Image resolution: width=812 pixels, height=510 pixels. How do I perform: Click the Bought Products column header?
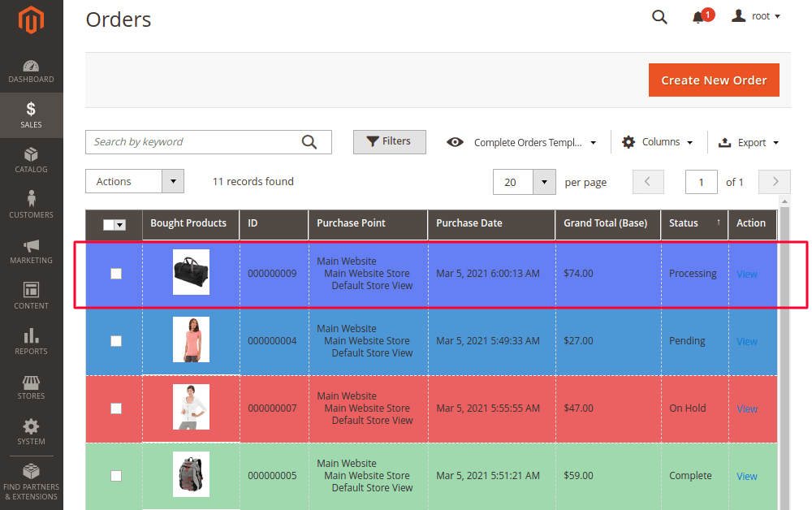coord(191,224)
